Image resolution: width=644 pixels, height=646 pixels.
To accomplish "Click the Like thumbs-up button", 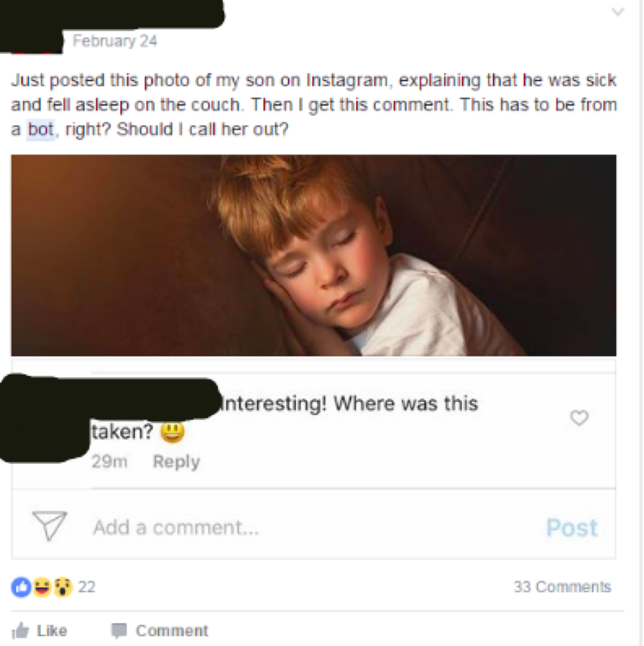I will [x=40, y=630].
